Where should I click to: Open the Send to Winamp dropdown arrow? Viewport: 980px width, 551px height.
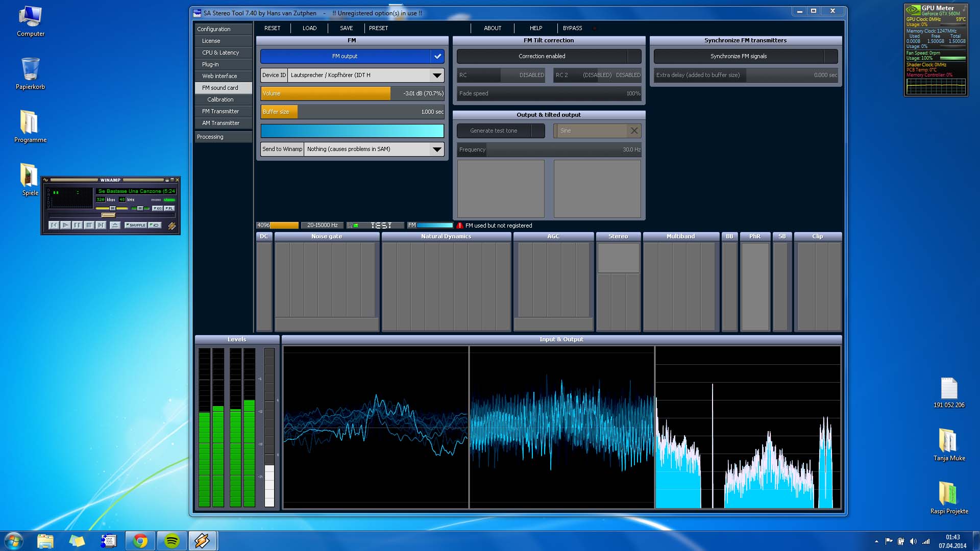(437, 149)
